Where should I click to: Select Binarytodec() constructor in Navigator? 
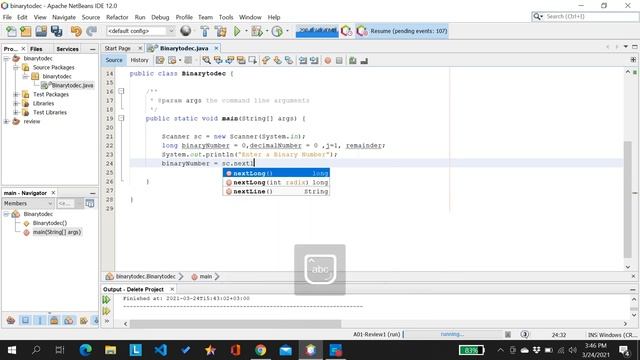pyautogui.click(x=50, y=223)
